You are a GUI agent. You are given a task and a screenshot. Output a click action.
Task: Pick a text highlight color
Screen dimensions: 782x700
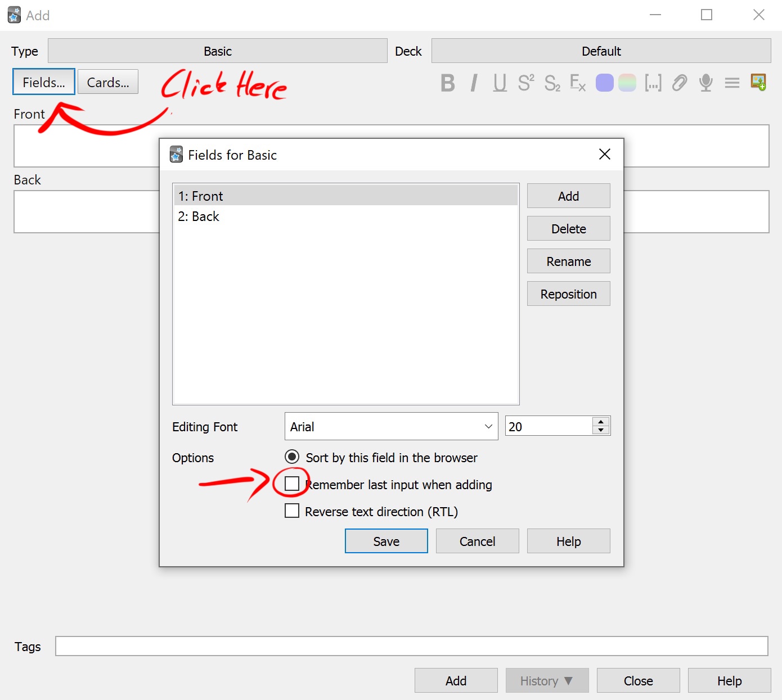coord(627,83)
